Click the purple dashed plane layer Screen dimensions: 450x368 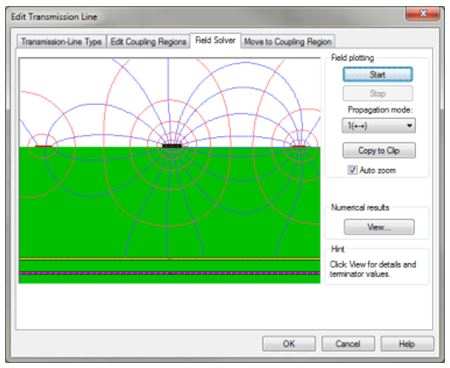pos(169,273)
